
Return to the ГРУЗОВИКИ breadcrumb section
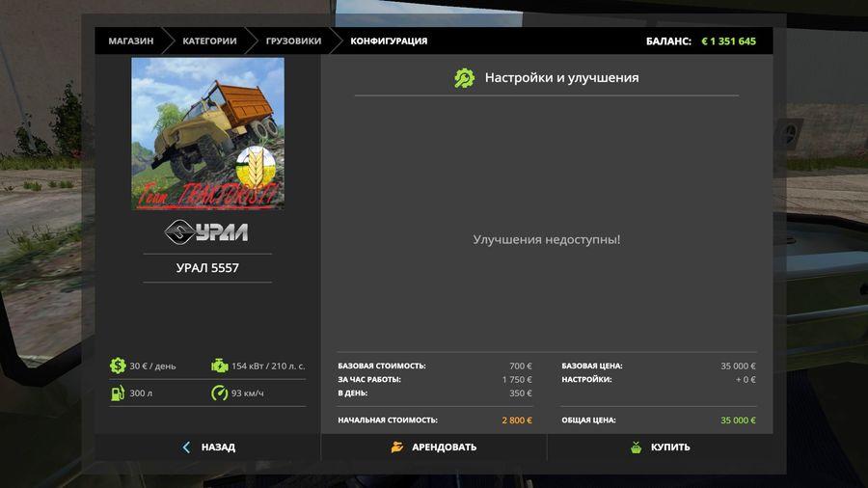(x=293, y=41)
